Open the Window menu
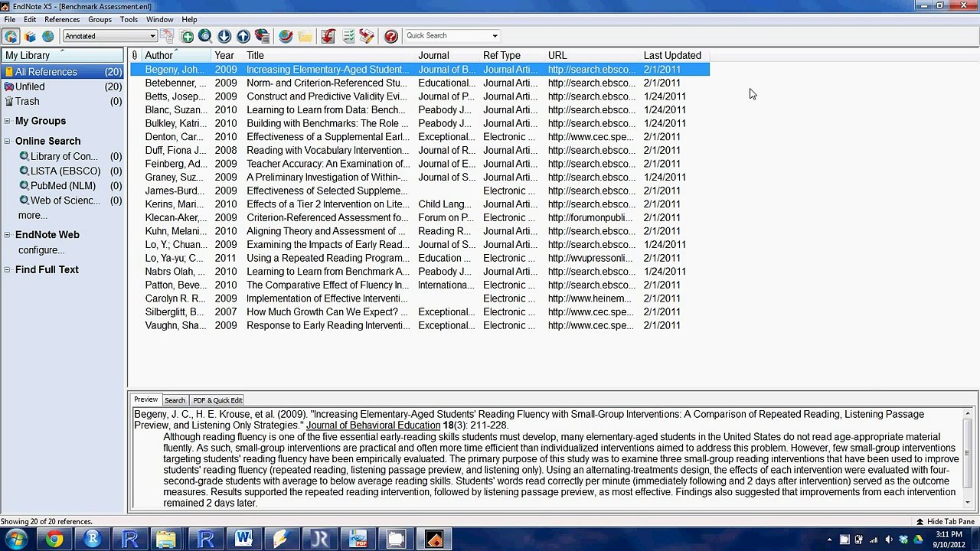Image resolution: width=980 pixels, height=551 pixels. click(160, 19)
